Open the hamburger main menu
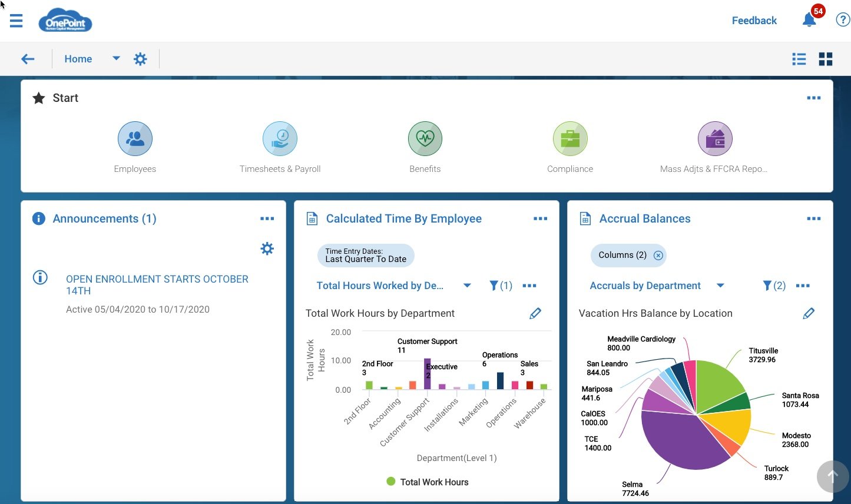 16,21
